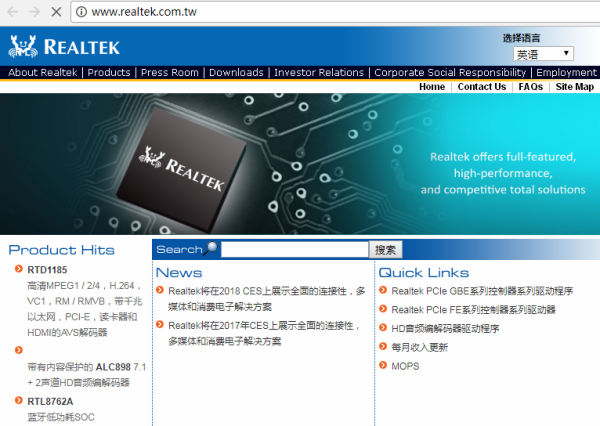Open the MOPS quick link
This screenshot has height=426, width=600.
[405, 366]
